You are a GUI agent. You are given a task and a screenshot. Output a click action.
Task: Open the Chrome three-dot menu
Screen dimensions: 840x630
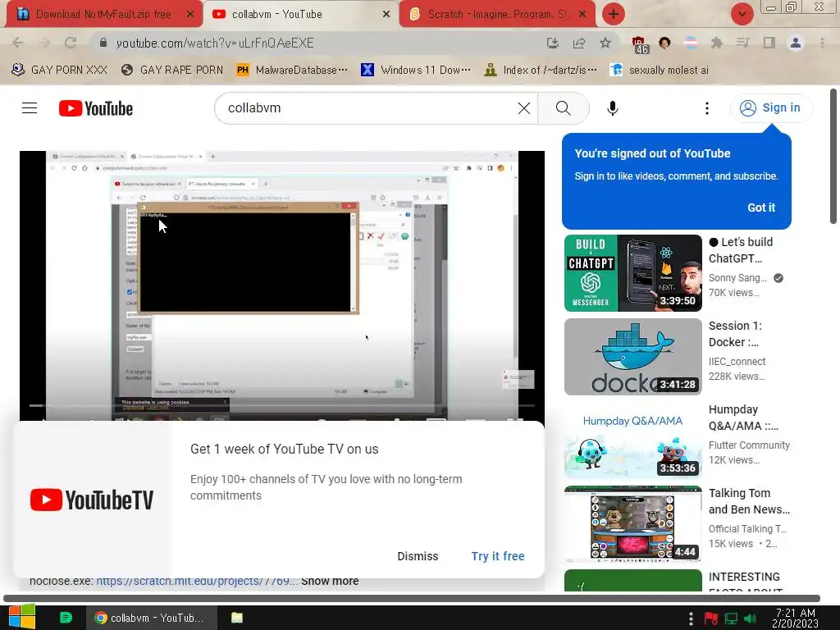coord(822,43)
